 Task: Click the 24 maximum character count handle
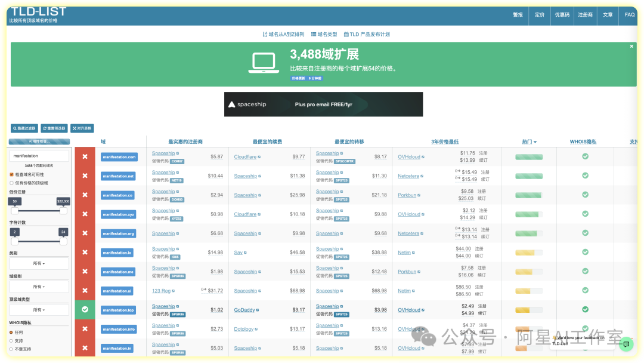point(63,241)
